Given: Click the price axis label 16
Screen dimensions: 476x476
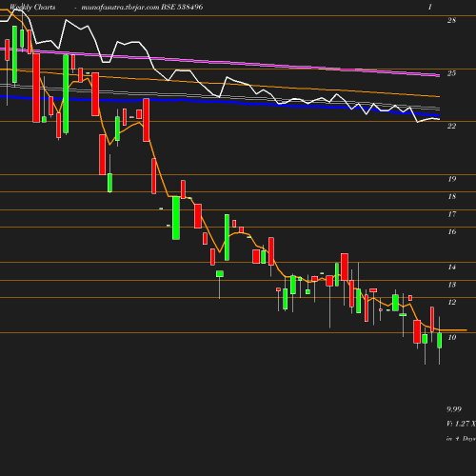Looking at the screenshot, I should 452,231.
